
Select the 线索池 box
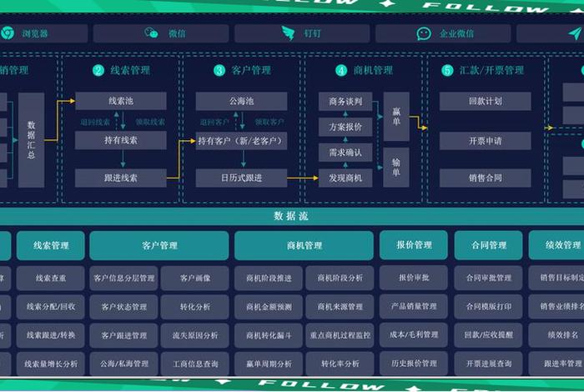(x=121, y=101)
